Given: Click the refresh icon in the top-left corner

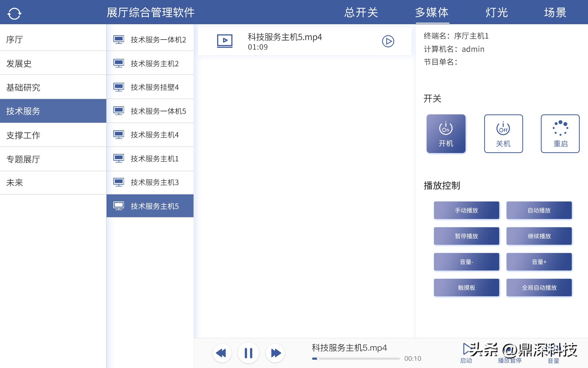Looking at the screenshot, I should coord(14,13).
